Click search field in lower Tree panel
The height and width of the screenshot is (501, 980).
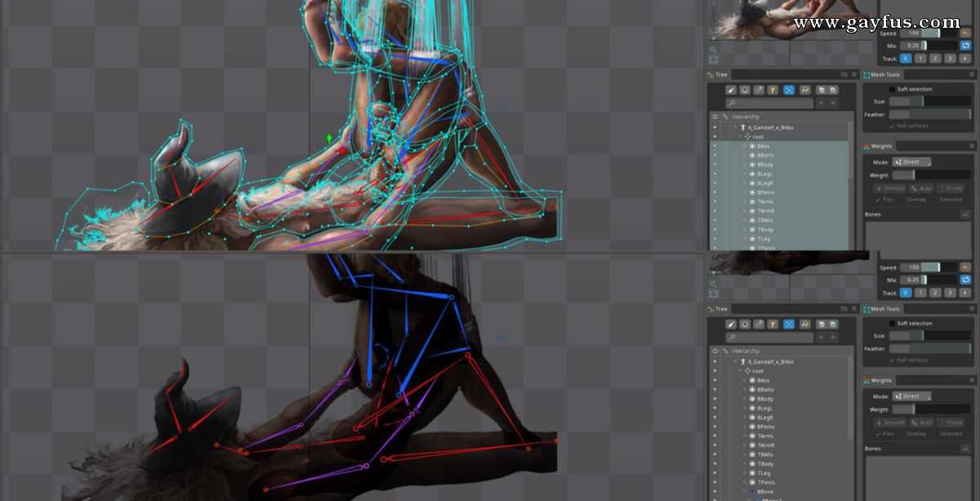tap(768, 337)
